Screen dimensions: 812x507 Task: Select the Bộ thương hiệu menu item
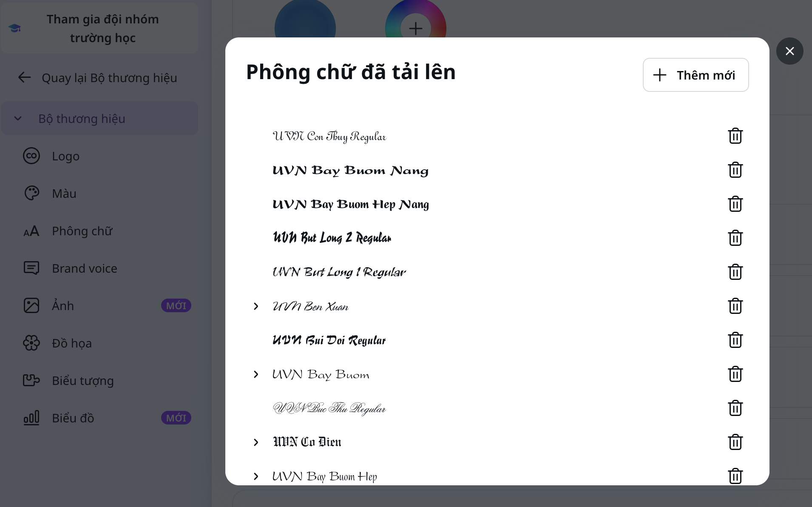pos(82,118)
